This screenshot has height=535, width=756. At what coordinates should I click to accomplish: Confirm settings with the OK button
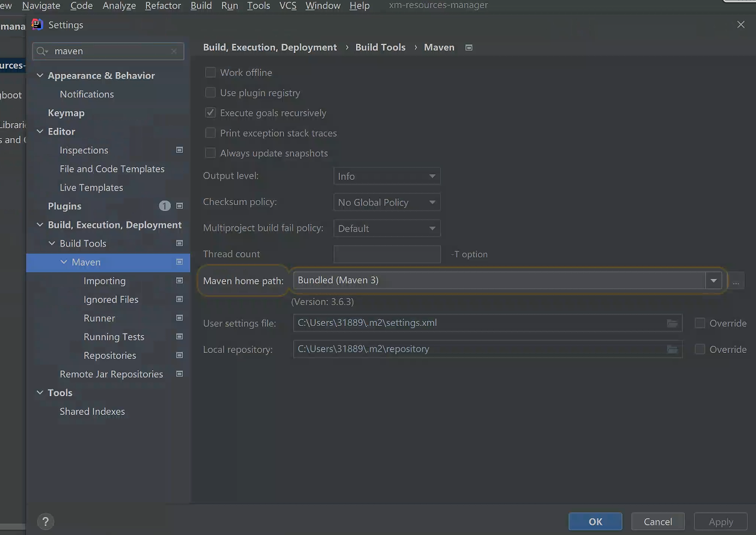[x=595, y=521]
